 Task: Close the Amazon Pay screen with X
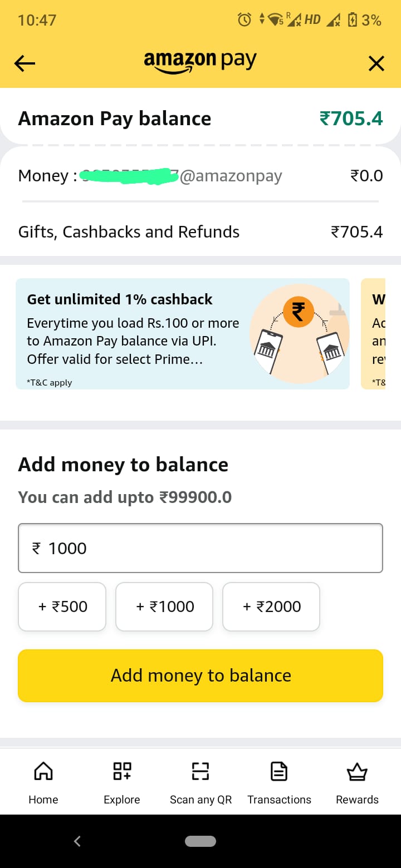click(x=376, y=64)
